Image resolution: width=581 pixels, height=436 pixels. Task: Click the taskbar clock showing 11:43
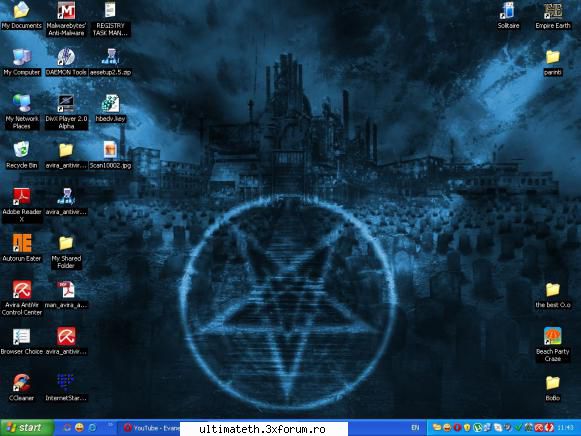(565, 428)
